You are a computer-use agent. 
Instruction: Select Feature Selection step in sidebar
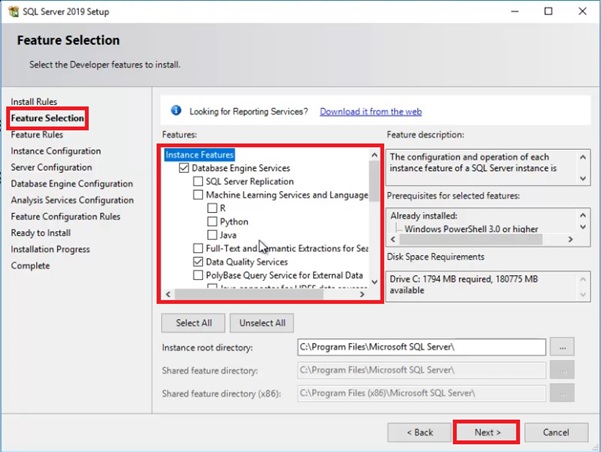48,118
